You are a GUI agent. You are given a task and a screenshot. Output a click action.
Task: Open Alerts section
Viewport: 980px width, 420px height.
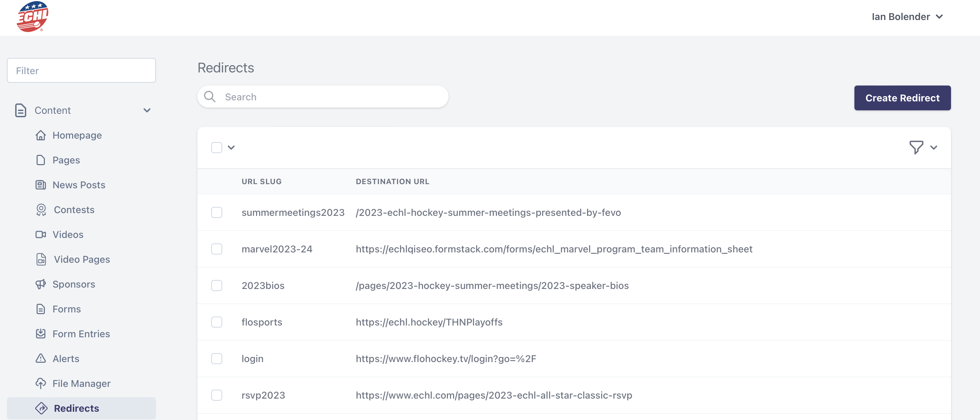pyautogui.click(x=66, y=358)
